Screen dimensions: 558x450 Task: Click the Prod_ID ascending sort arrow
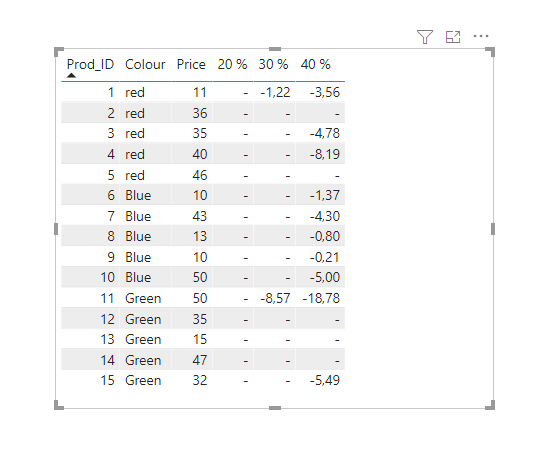pyautogui.click(x=71, y=75)
